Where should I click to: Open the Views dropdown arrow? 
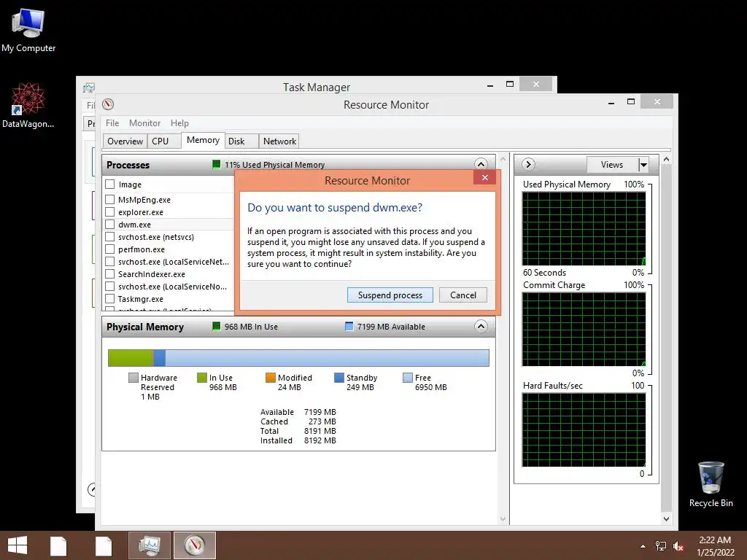643,165
